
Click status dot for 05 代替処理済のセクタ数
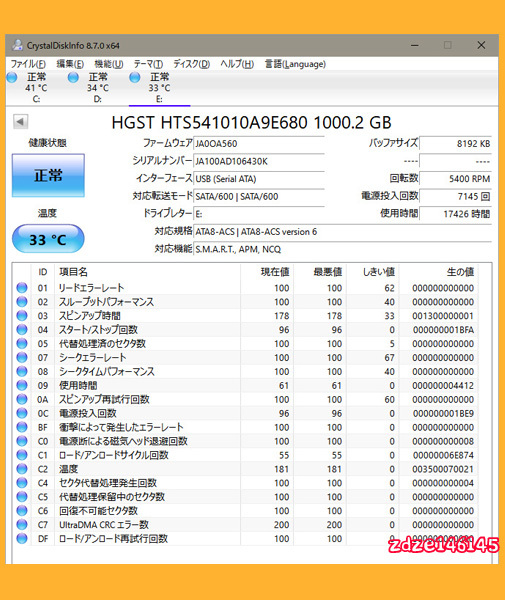pyautogui.click(x=22, y=344)
